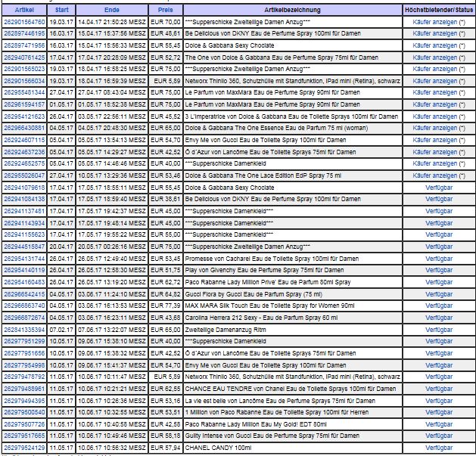Click the Artikelbezeichnung column header
The image size is (476, 456).
[292, 10]
